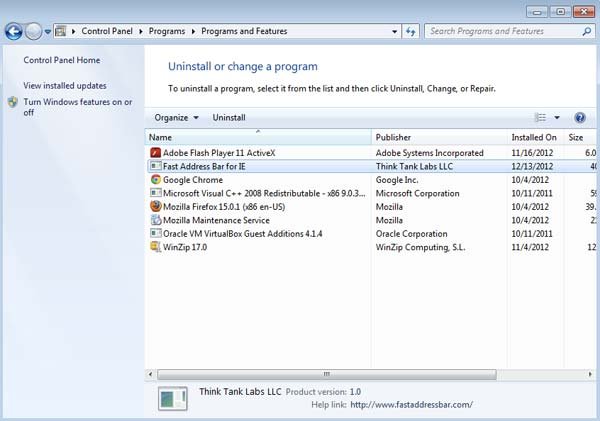Open the recent pages dropdown arrow
The image size is (600, 421).
pyautogui.click(x=47, y=32)
